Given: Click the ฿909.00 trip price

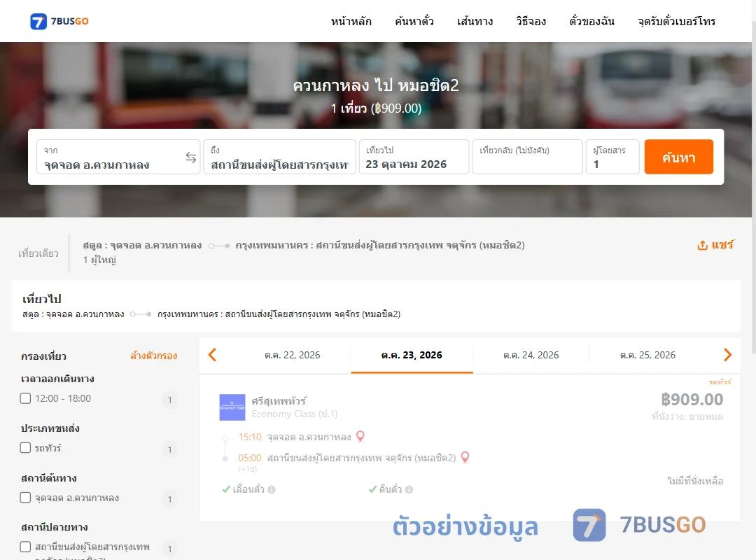Looking at the screenshot, I should tap(692, 400).
